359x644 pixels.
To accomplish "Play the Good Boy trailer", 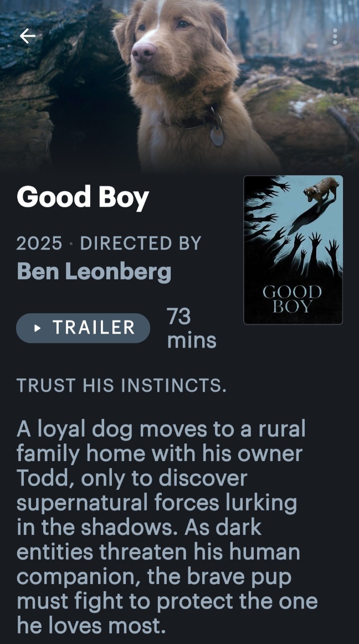I will click(83, 328).
